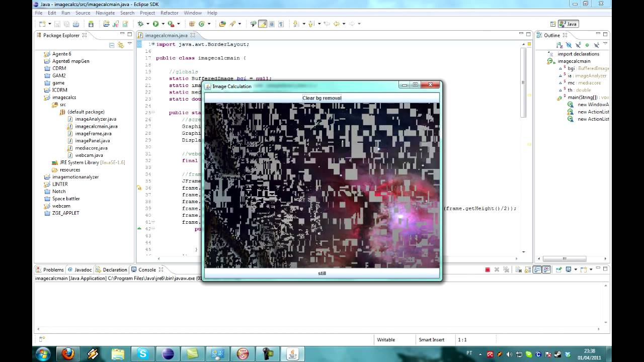Viewport: 644px width, 362px height.
Task: Open Package Explorer view menu triangle
Action: (x=129, y=44)
